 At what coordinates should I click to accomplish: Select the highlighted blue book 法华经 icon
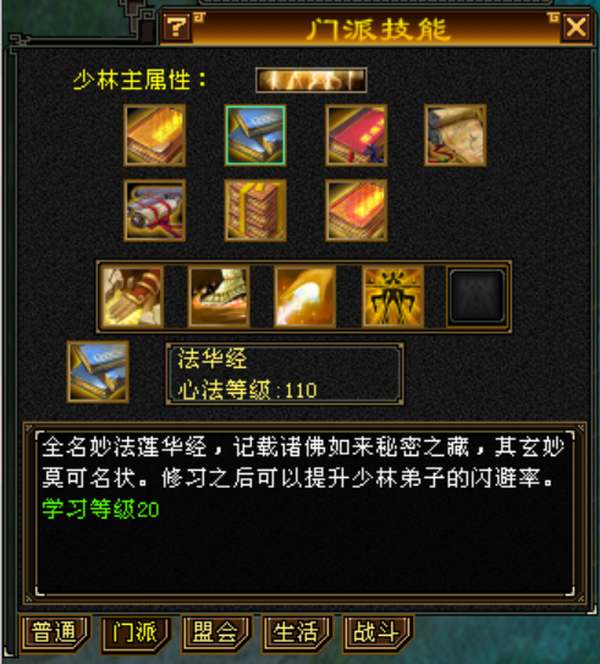click(255, 135)
